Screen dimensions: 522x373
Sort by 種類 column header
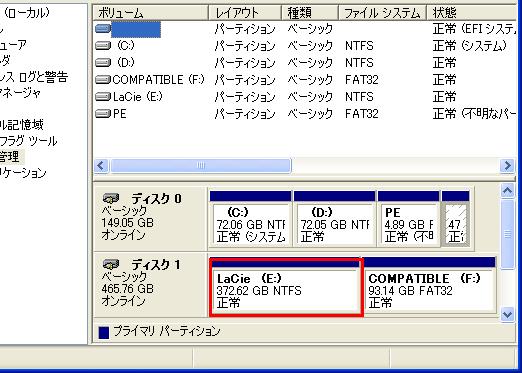point(310,13)
